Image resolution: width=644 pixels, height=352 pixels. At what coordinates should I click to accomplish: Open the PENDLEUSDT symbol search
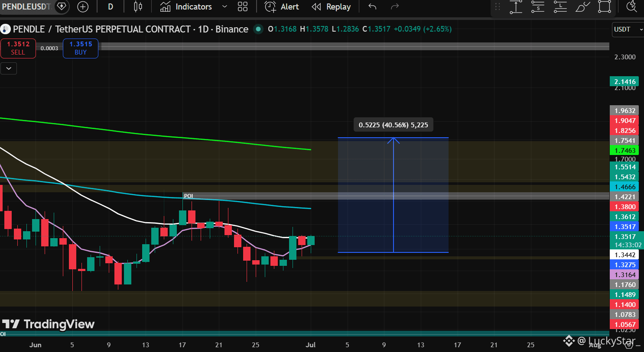26,6
